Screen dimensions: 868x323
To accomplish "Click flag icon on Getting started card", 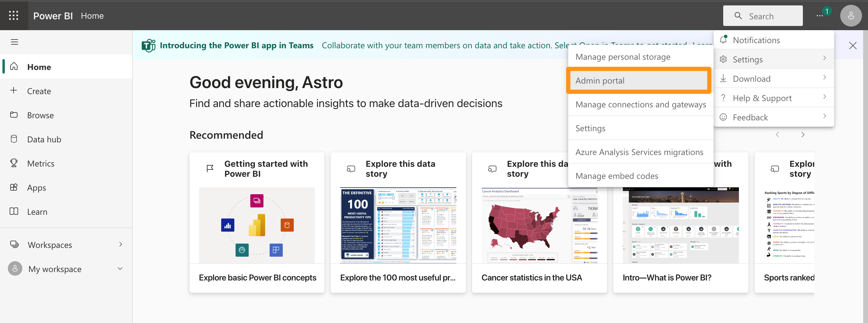I will [x=210, y=168].
